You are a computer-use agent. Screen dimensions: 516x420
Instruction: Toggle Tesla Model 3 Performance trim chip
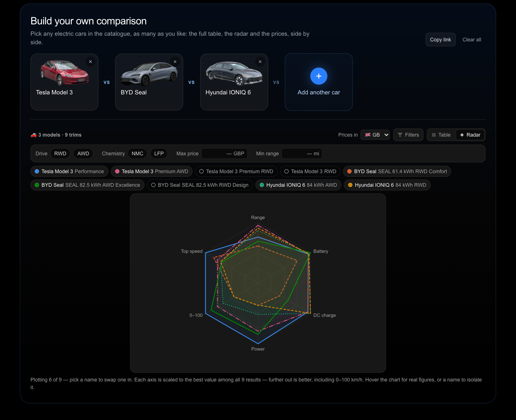coord(69,171)
